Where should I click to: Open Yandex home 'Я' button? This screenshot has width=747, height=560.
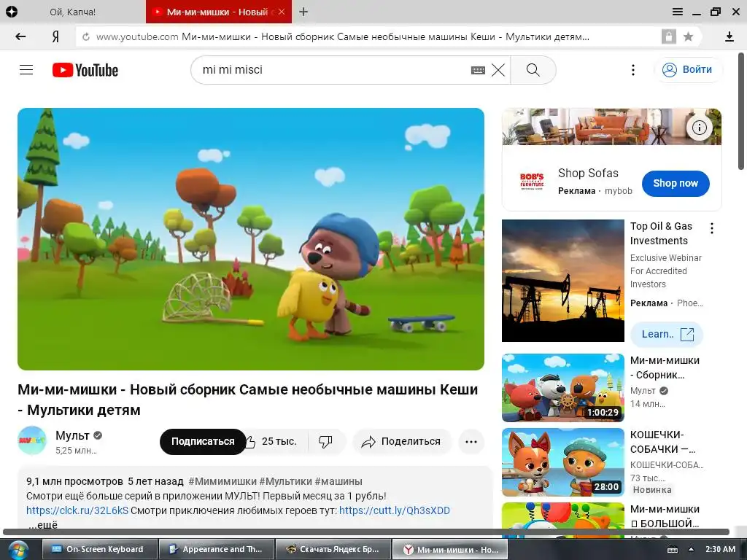(x=55, y=36)
